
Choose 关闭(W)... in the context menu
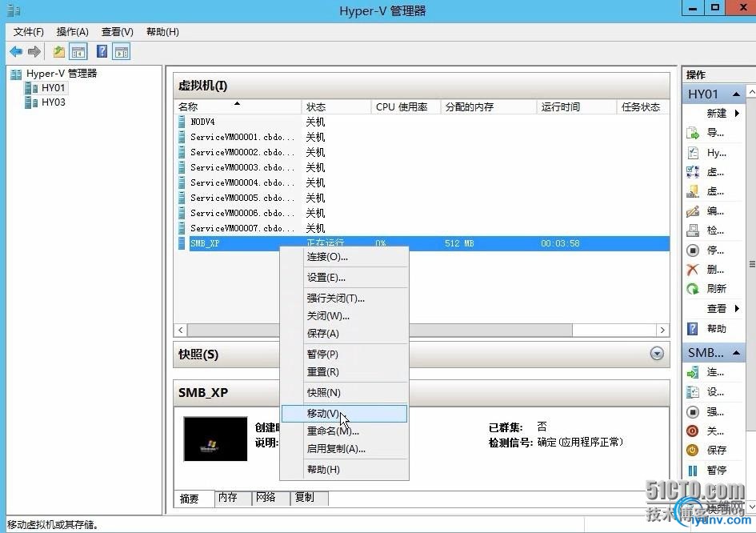(344, 316)
